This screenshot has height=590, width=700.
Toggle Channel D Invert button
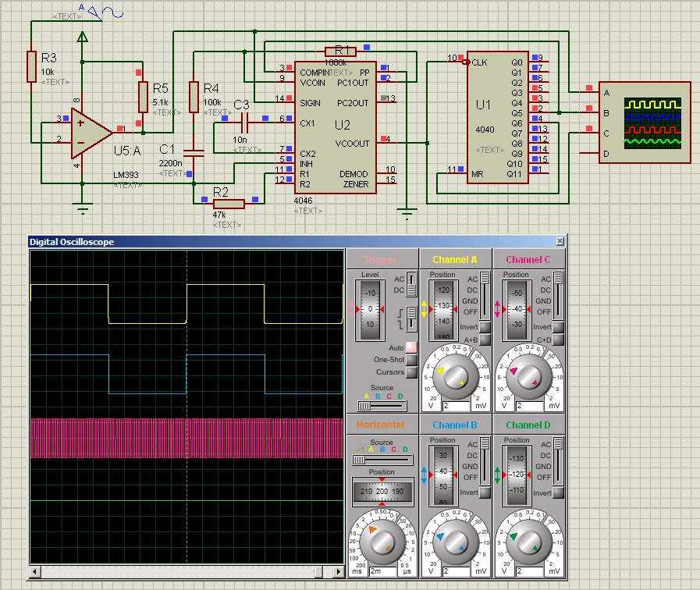(558, 492)
